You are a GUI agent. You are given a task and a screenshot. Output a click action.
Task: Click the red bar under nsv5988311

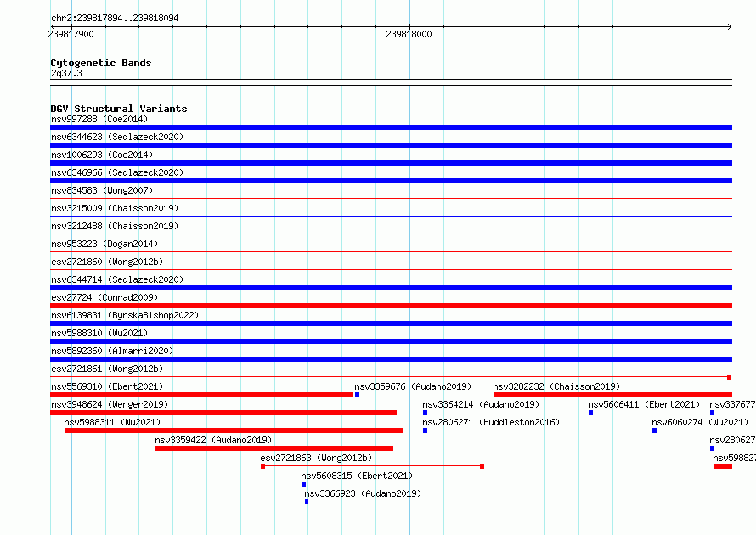coord(234,431)
